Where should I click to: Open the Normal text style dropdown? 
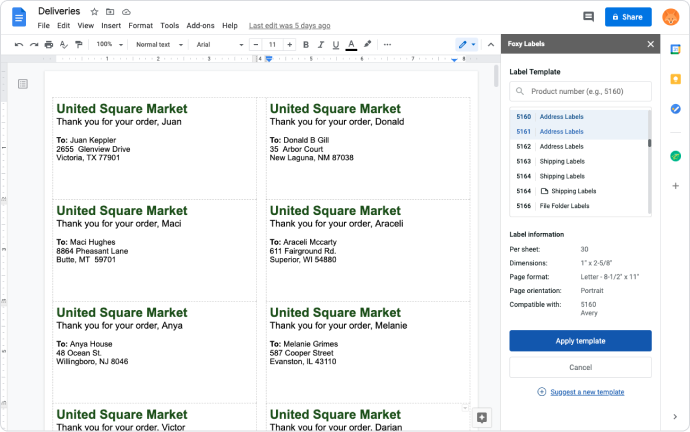click(x=159, y=44)
